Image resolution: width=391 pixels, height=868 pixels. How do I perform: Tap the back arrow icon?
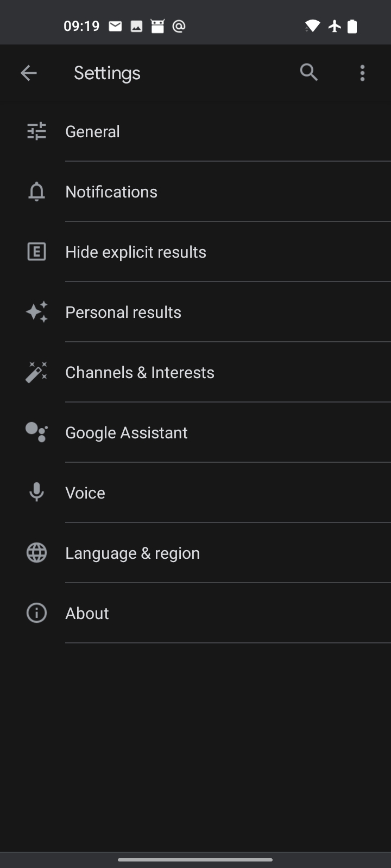29,73
